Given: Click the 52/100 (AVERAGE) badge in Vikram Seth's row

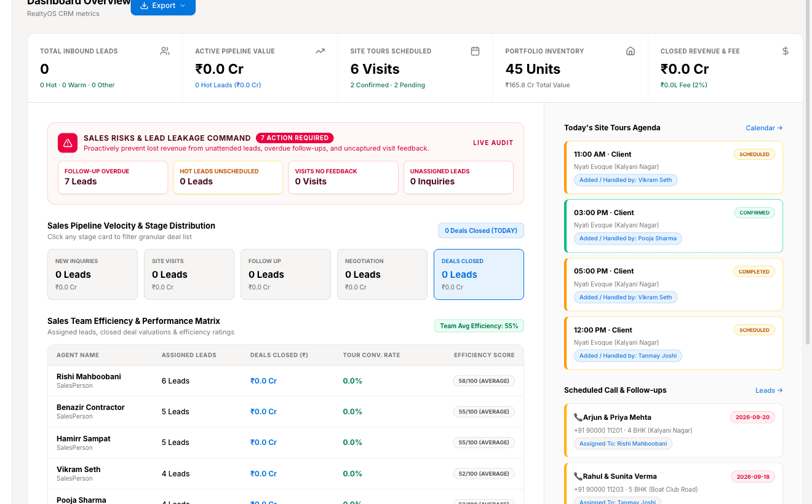Looking at the screenshot, I should coord(484,474).
